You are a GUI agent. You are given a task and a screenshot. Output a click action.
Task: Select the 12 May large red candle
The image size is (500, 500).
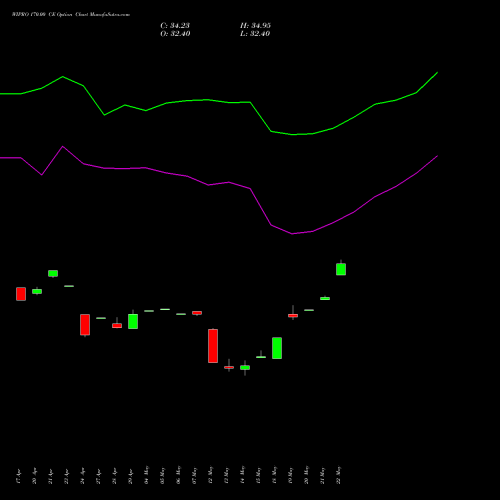(213, 346)
